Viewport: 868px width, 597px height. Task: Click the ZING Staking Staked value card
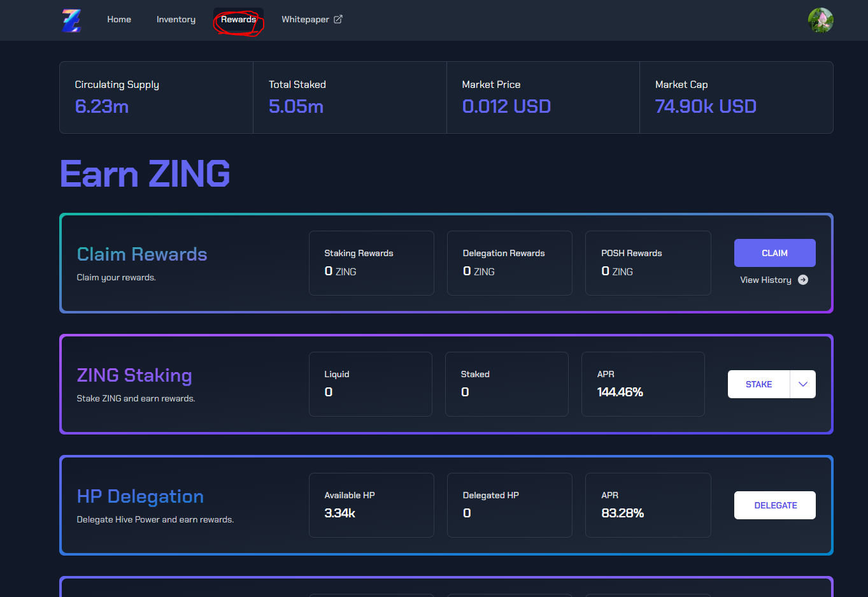pos(507,384)
